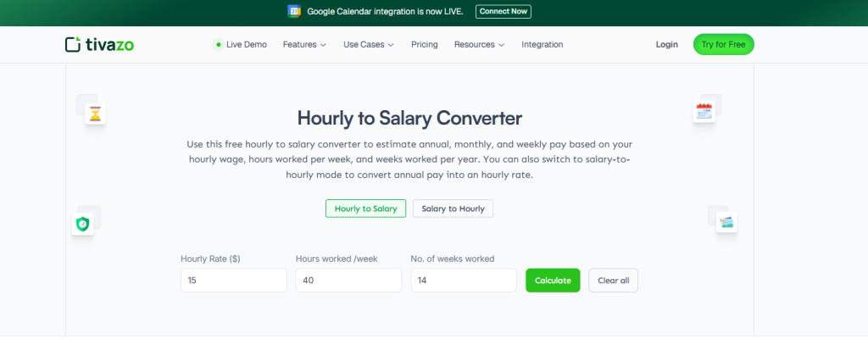Click the 'Hours worked /week' label
This screenshot has height=351, width=868.
click(337, 259)
